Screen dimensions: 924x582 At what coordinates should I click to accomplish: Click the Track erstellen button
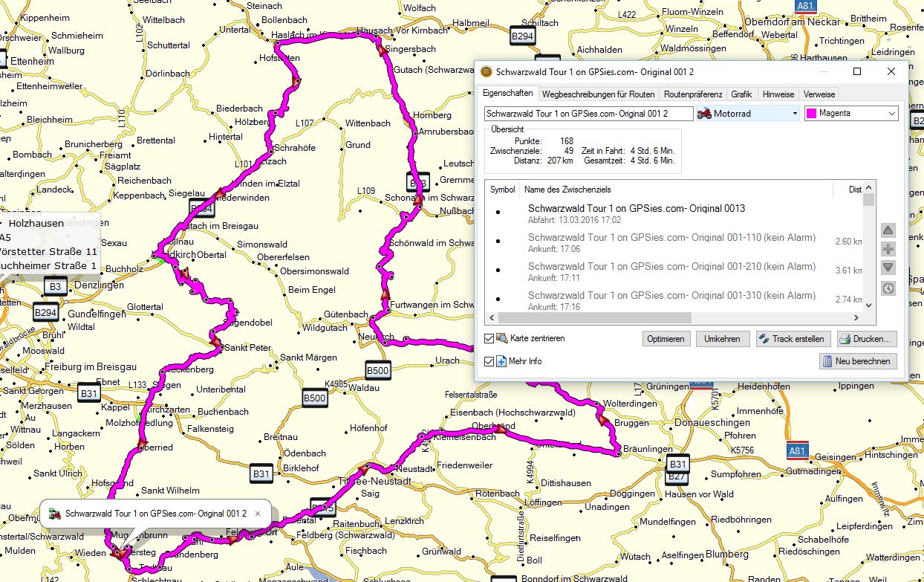click(793, 339)
